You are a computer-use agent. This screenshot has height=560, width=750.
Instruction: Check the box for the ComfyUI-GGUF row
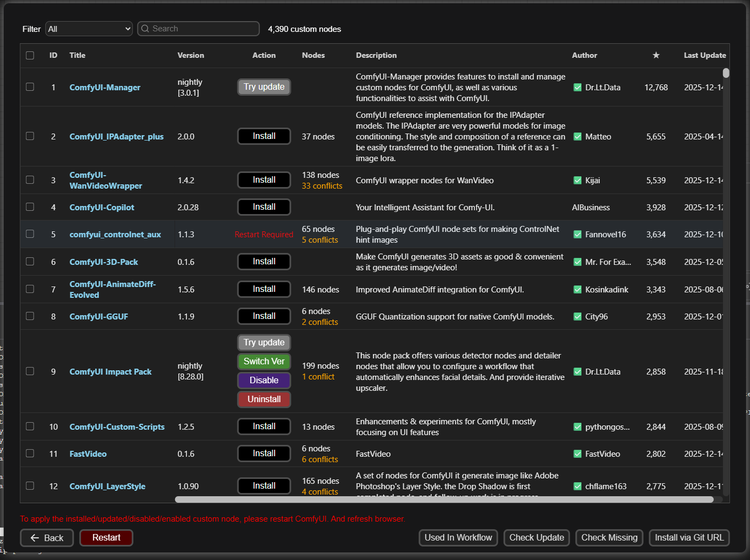click(x=30, y=316)
